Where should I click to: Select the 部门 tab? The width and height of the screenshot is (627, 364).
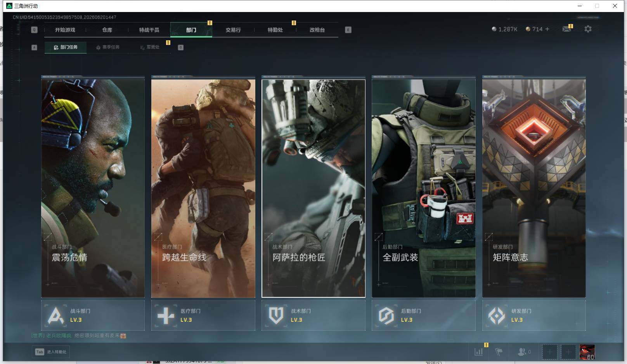point(191,30)
